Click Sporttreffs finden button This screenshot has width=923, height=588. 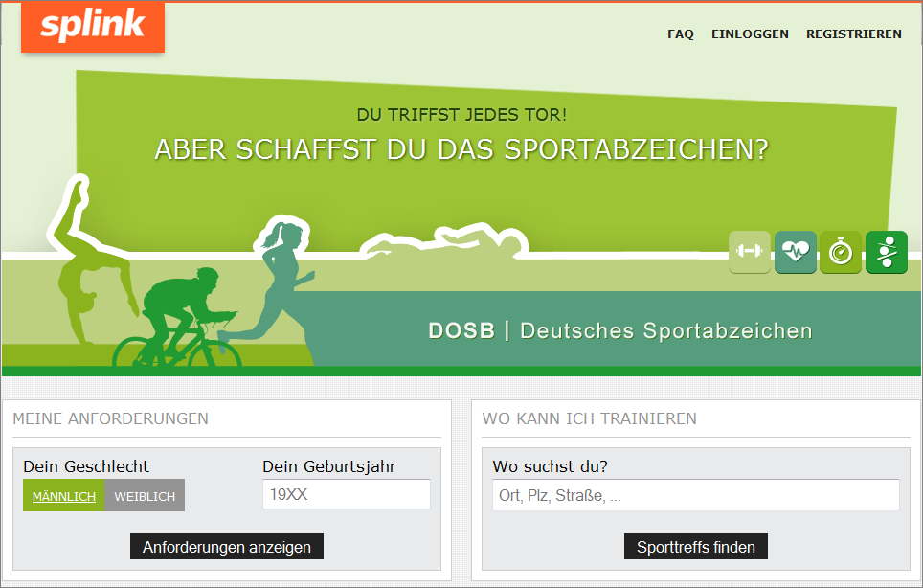click(696, 547)
